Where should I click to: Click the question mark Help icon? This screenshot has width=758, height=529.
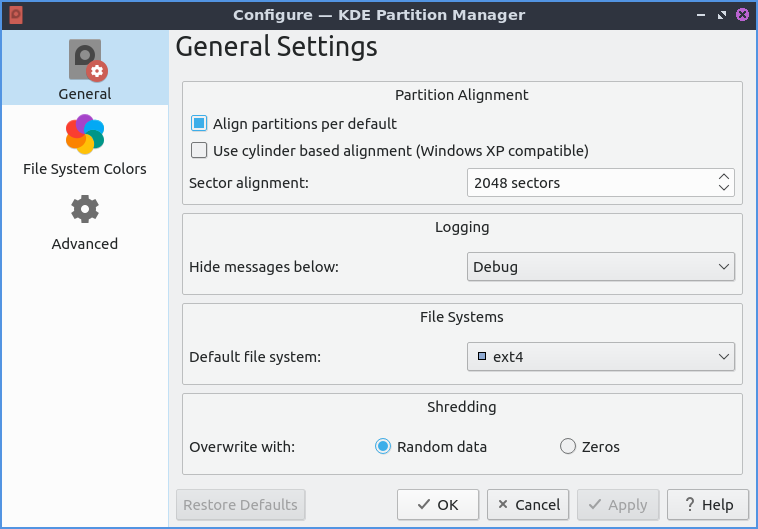pyautogui.click(x=688, y=505)
